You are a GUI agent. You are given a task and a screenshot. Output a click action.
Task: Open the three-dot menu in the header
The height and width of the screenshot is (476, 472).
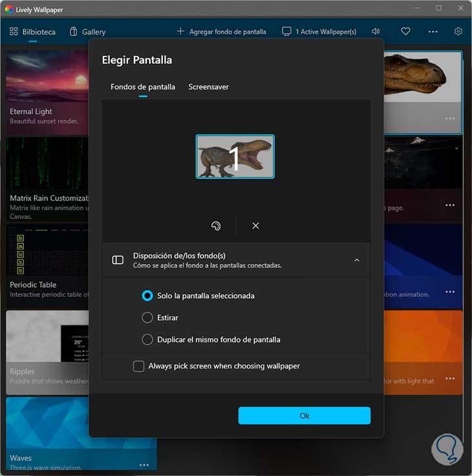433,32
